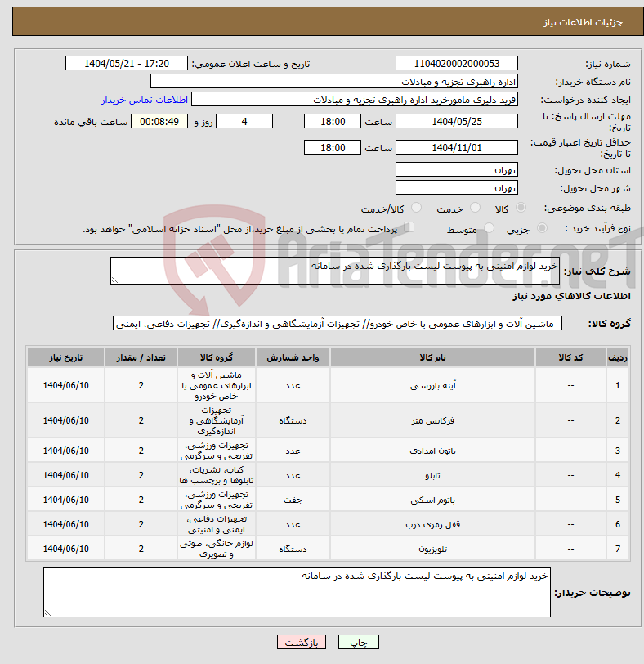644x664 pixels.
Task: Click the resize grip of the buyer notes textarea
Action: coord(47,612)
